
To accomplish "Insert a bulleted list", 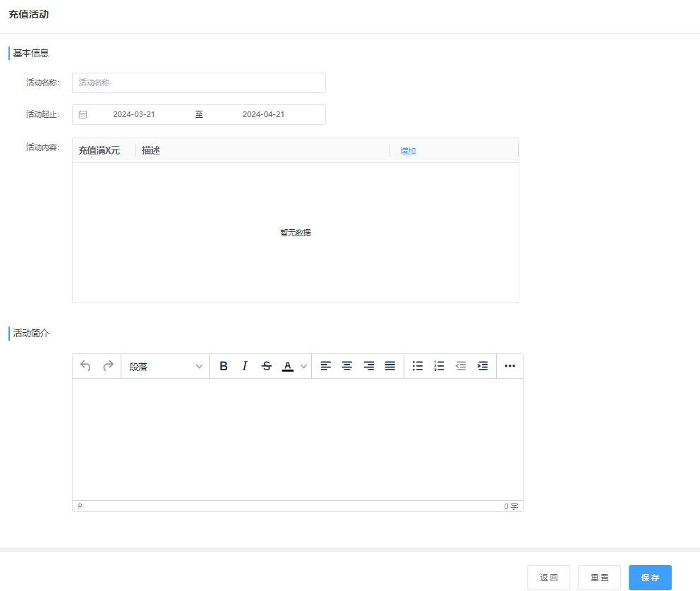I will pos(418,366).
